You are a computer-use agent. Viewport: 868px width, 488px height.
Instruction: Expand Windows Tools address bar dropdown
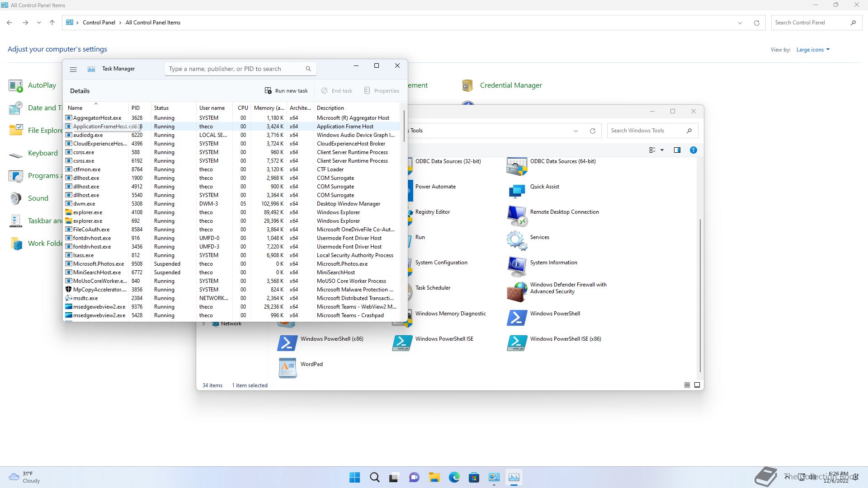[x=576, y=131]
